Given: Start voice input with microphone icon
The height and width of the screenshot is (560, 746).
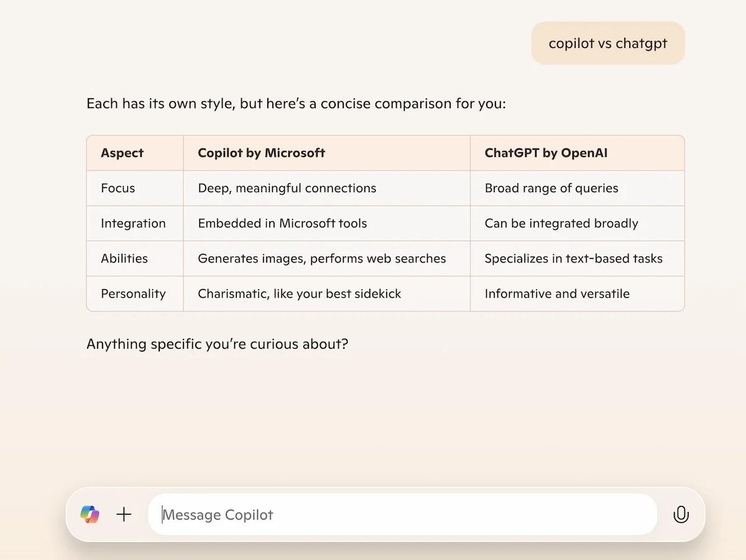Looking at the screenshot, I should 681,515.
